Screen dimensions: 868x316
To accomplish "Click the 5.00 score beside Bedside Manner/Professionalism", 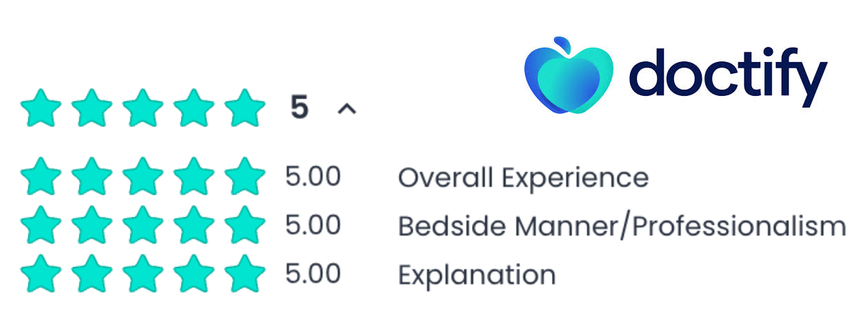I will (313, 226).
